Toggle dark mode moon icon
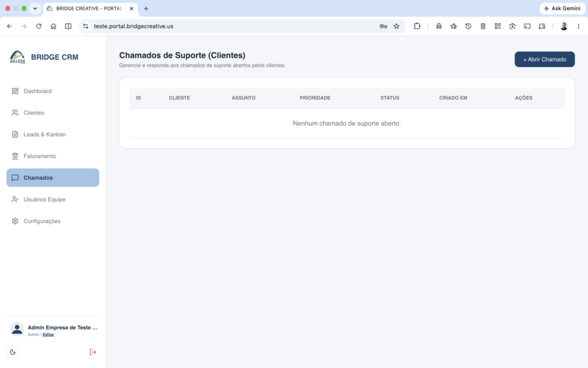Viewport: 588px width, 368px height. [x=13, y=352]
